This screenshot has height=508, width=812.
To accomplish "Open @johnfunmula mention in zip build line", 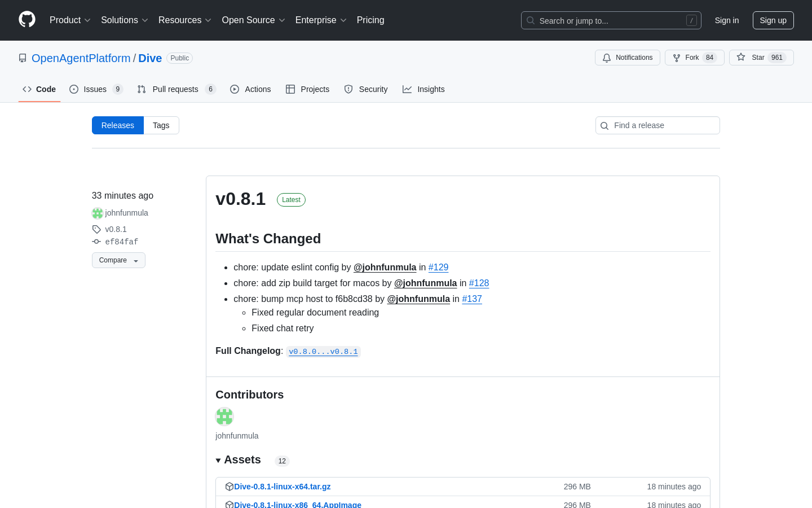I will [425, 283].
